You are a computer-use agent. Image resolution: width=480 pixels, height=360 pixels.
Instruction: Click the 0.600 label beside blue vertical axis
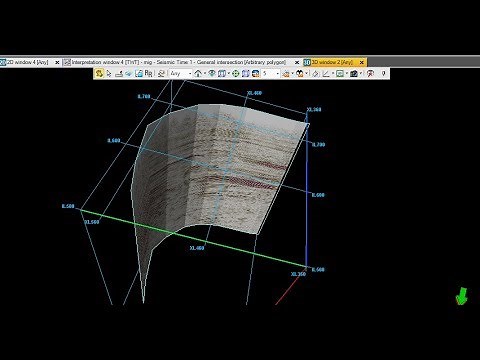318,195
